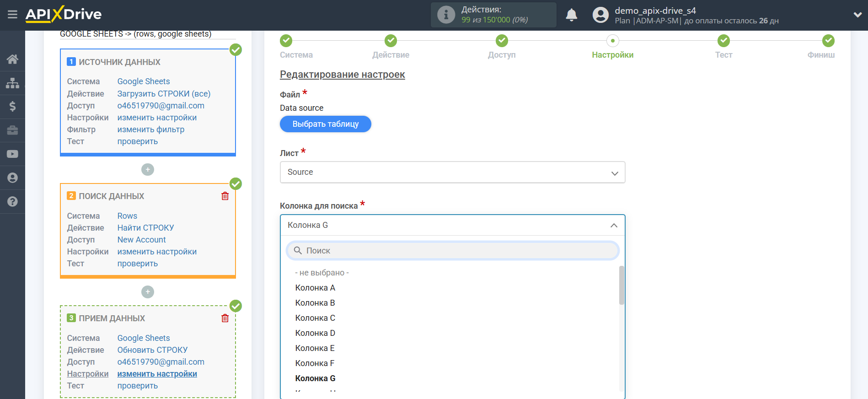Open the hamburger menu
The image size is (868, 399).
point(12,15)
